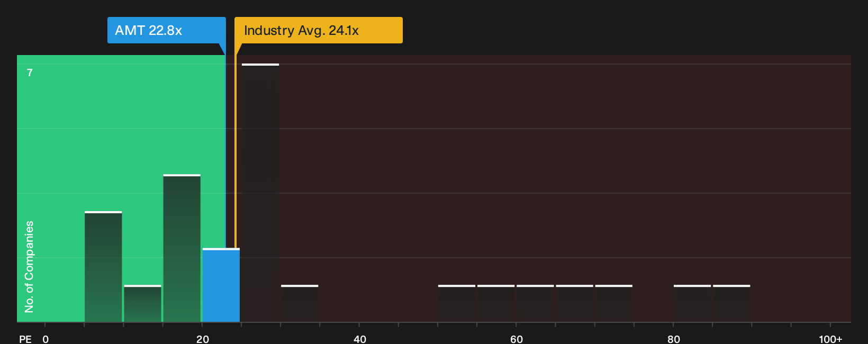868x344 pixels.
Task: Click the AMT 22.8x blue label
Action: pos(167,30)
